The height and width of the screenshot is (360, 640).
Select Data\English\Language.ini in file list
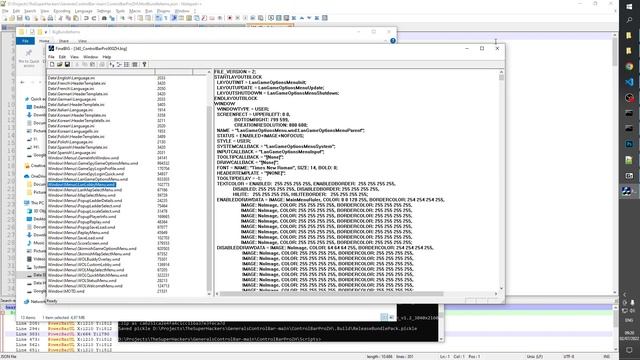coord(71,78)
